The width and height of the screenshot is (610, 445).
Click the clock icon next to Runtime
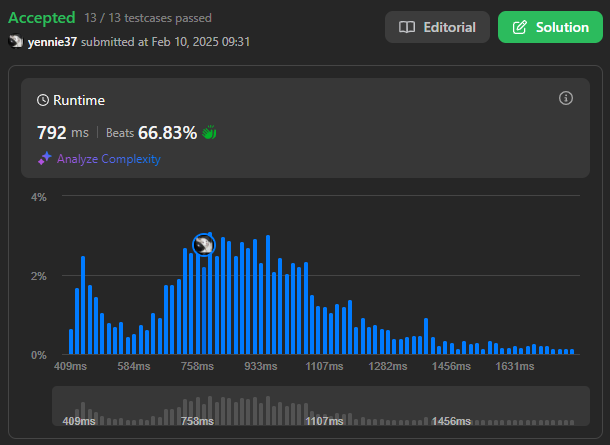pyautogui.click(x=43, y=100)
